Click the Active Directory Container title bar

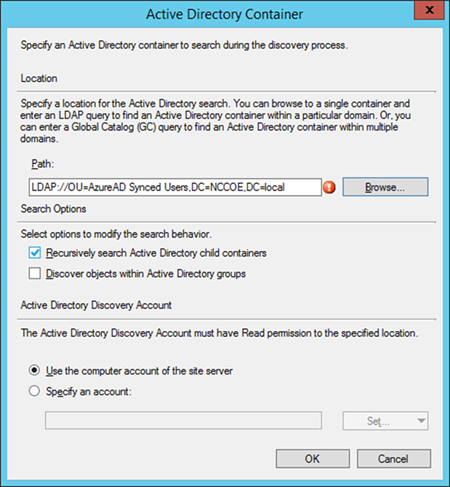(x=224, y=14)
